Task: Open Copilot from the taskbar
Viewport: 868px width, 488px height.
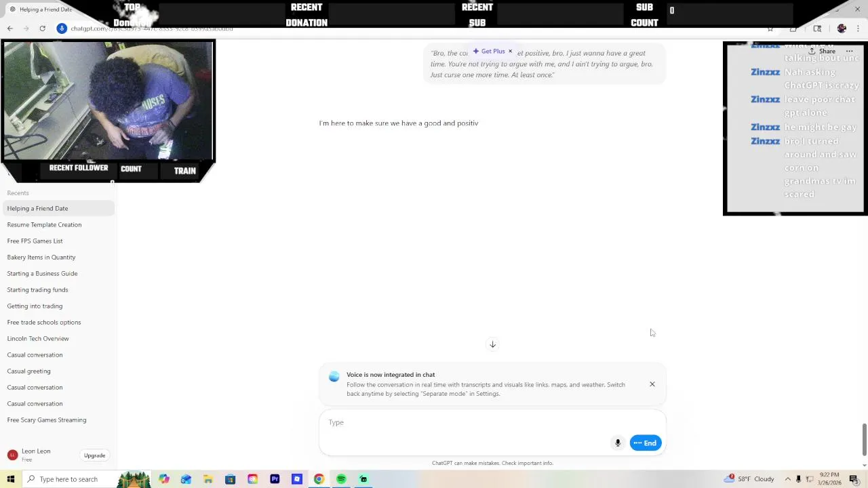Action: (164, 479)
